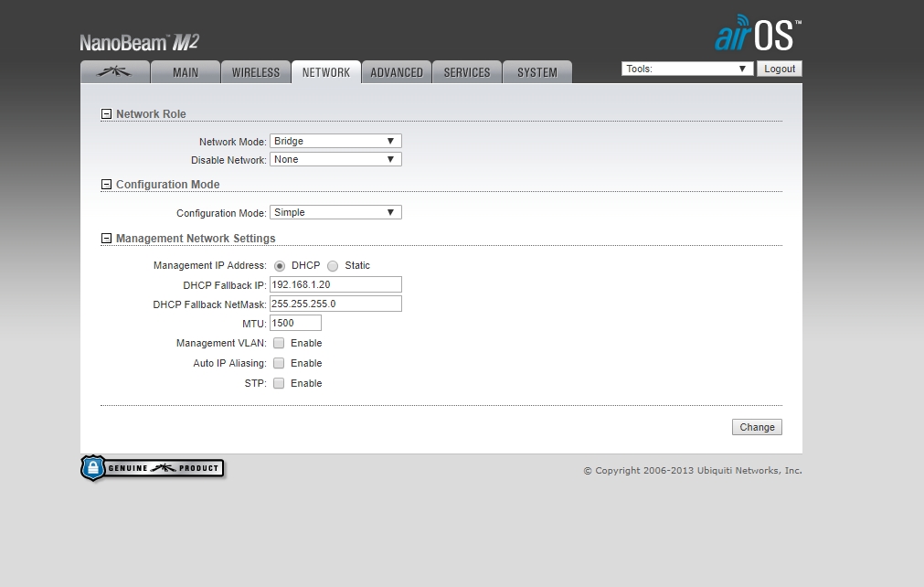Click the MTU input field
This screenshot has width=924, height=587.
coord(295,323)
